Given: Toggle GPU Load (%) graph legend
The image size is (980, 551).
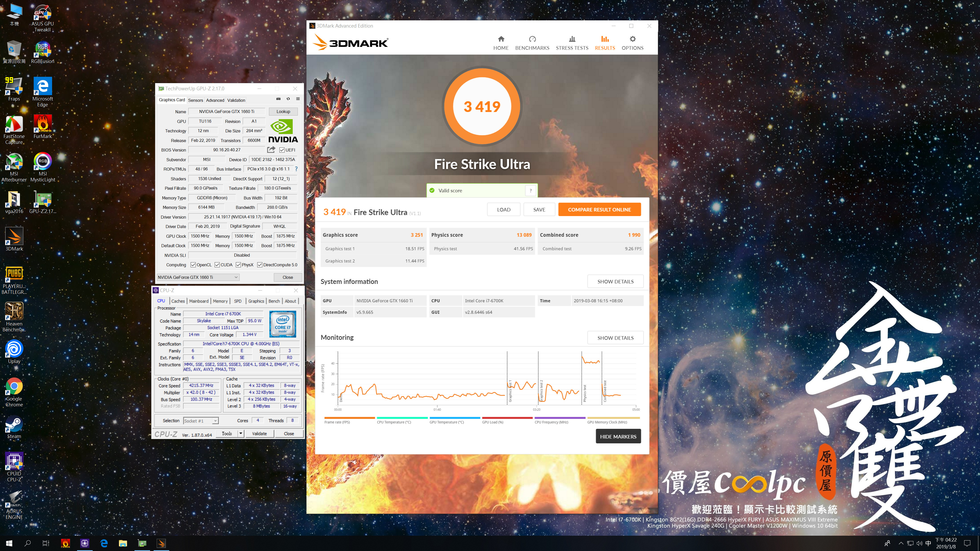Looking at the screenshot, I should (x=507, y=420).
